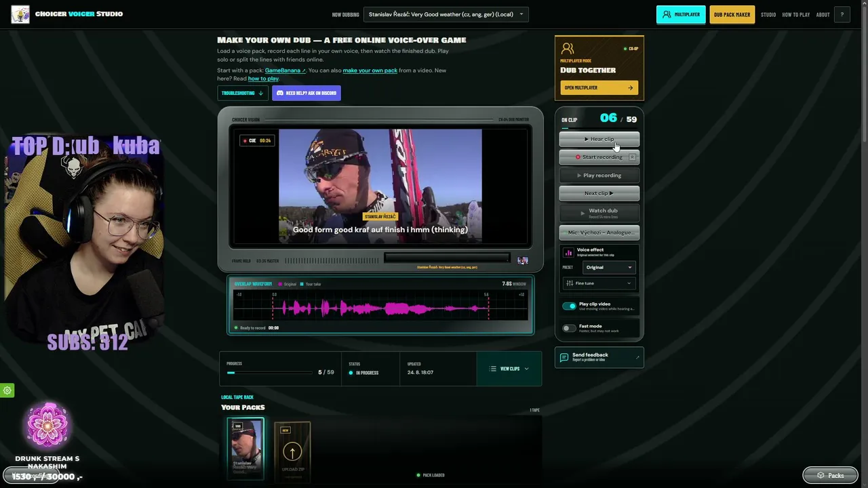Click Start recording
Image resolution: width=868 pixels, height=488 pixels.
coord(599,157)
